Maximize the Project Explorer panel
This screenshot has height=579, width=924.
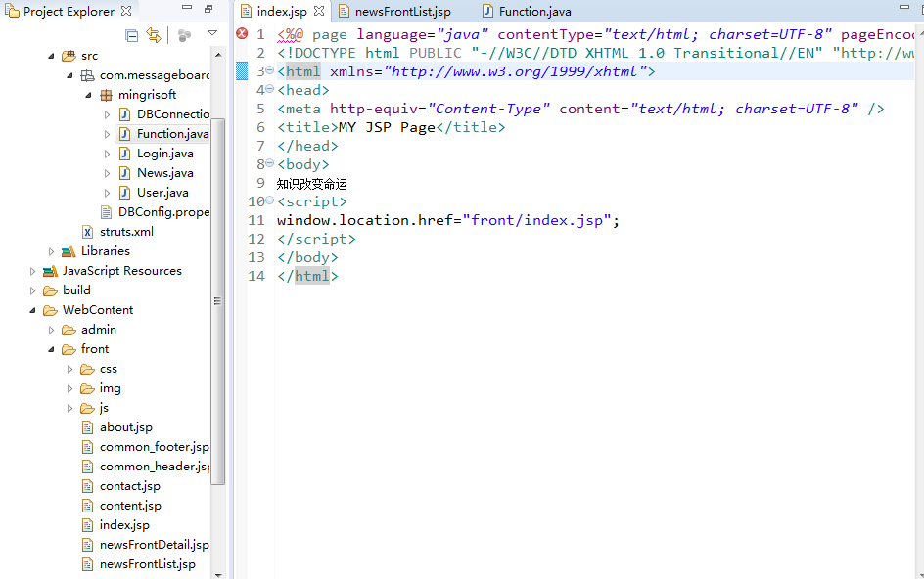point(208,9)
